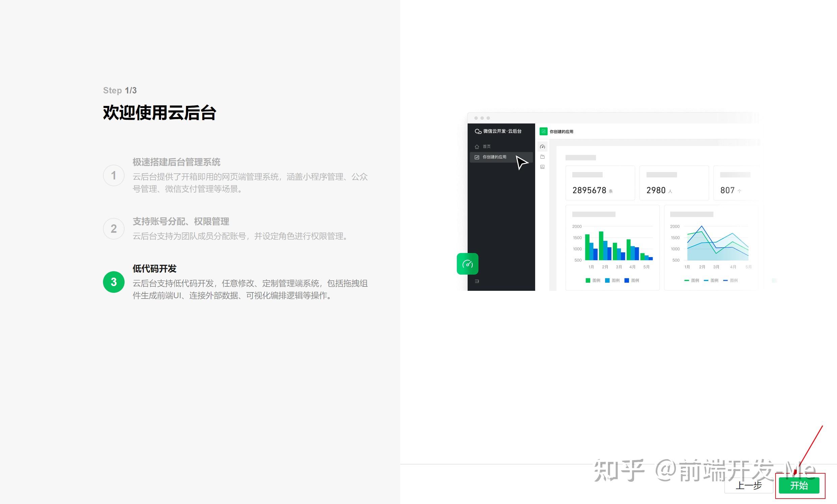Image resolution: width=837 pixels, height=504 pixels.
Task: Click the small gauge icon in the narrow sidebar
Action: tap(543, 147)
